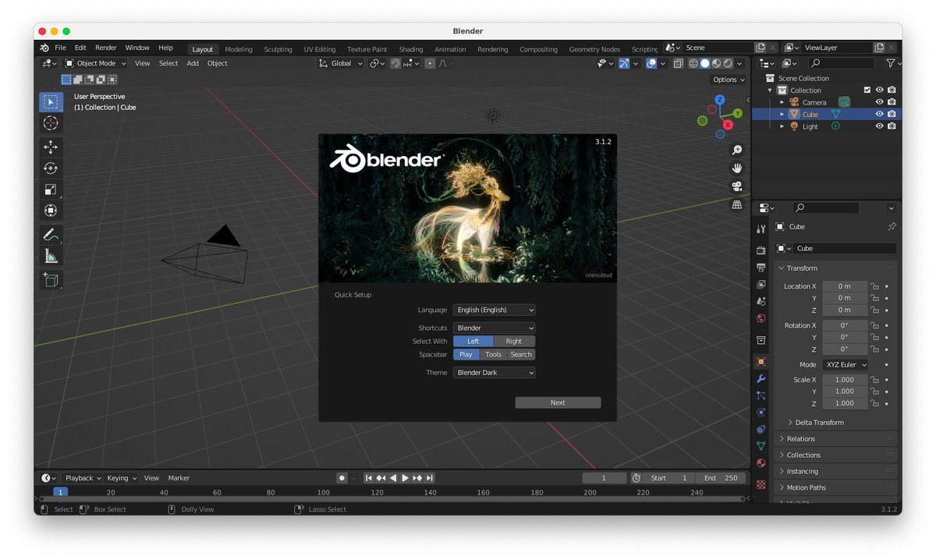The image size is (936, 560).
Task: Open the Modifier properties wrench icon
Action: 761,378
